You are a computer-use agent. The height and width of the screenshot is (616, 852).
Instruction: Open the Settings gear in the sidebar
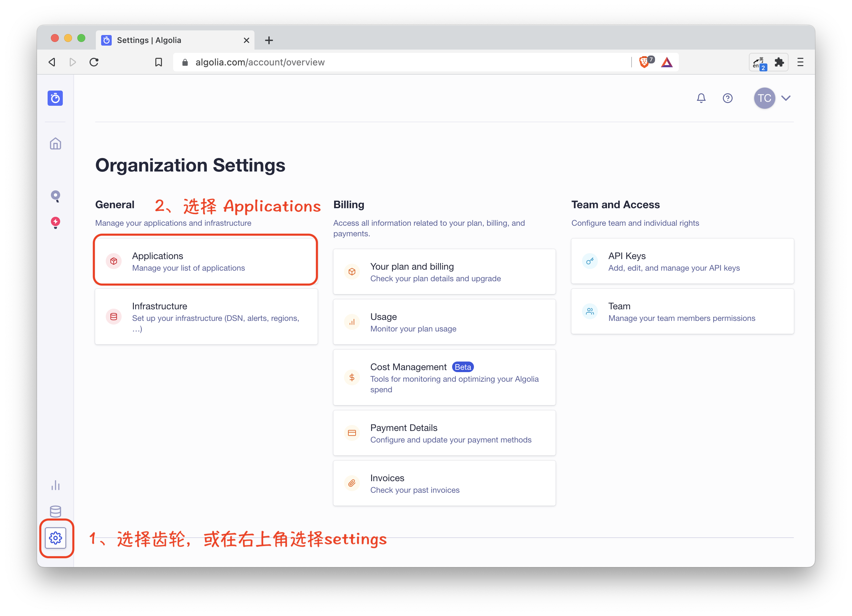56,538
